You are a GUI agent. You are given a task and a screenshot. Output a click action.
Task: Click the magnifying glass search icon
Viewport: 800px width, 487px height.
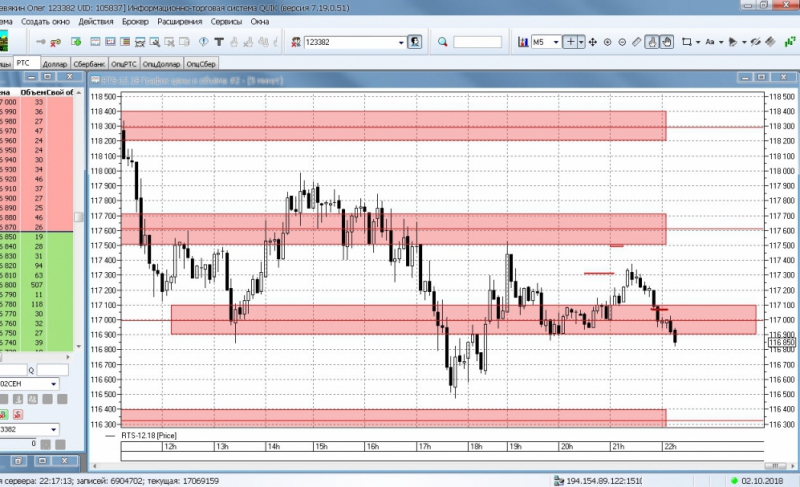442,42
